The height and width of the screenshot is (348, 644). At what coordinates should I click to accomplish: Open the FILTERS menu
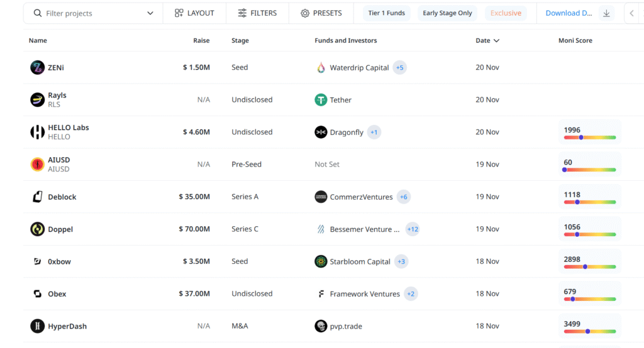pos(257,13)
